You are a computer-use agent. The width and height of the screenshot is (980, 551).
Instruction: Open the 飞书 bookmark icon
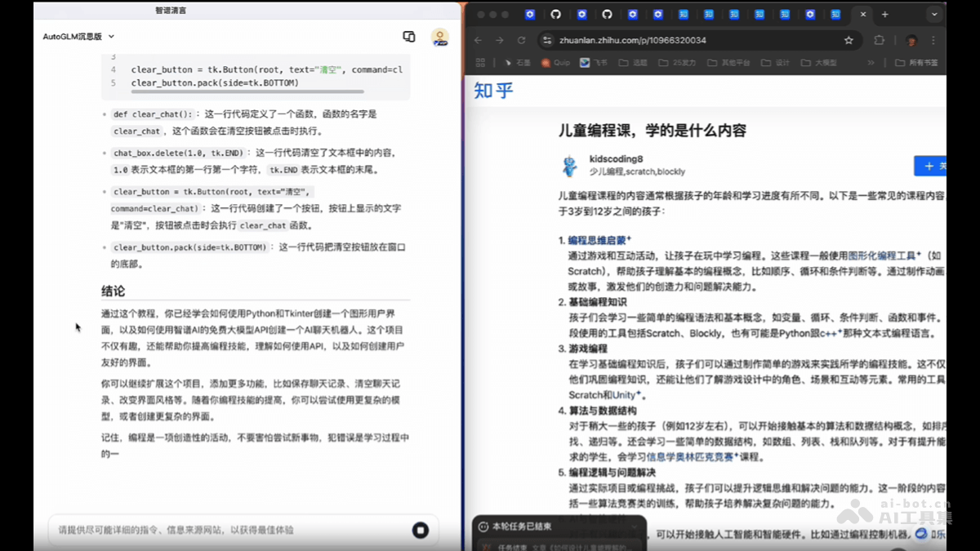pos(584,62)
